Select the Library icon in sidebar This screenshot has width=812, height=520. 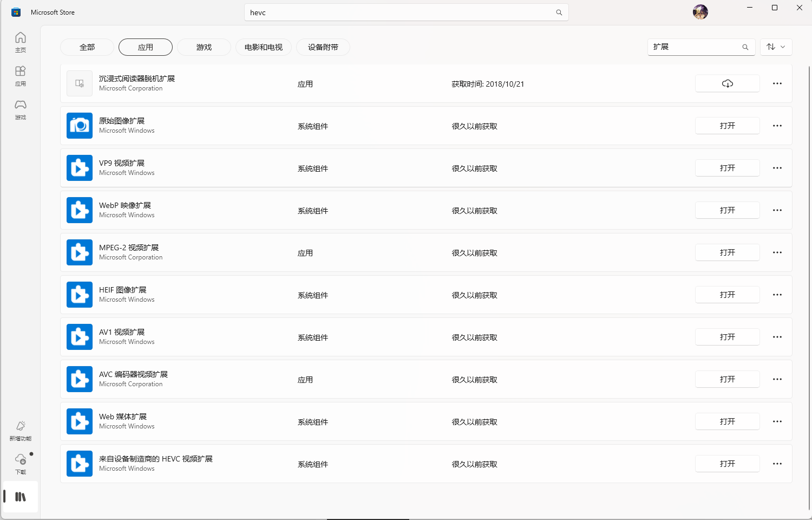tap(21, 497)
